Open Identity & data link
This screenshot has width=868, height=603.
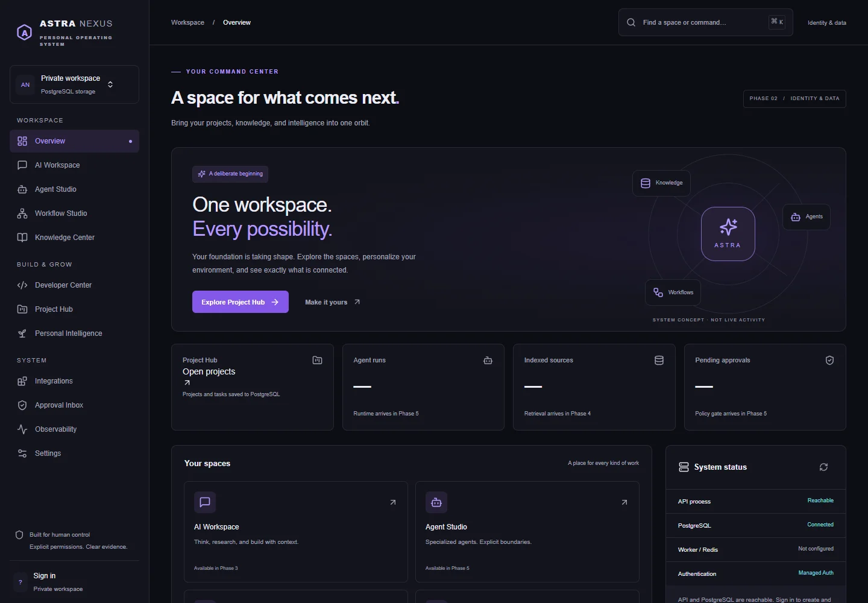click(827, 23)
